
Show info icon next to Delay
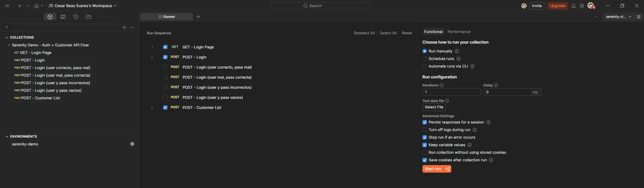point(496,85)
